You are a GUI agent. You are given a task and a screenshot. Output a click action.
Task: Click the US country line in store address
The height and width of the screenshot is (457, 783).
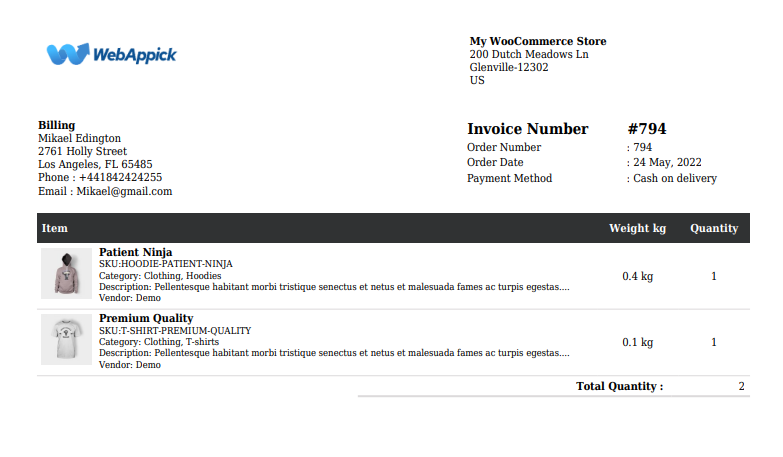[x=477, y=80]
